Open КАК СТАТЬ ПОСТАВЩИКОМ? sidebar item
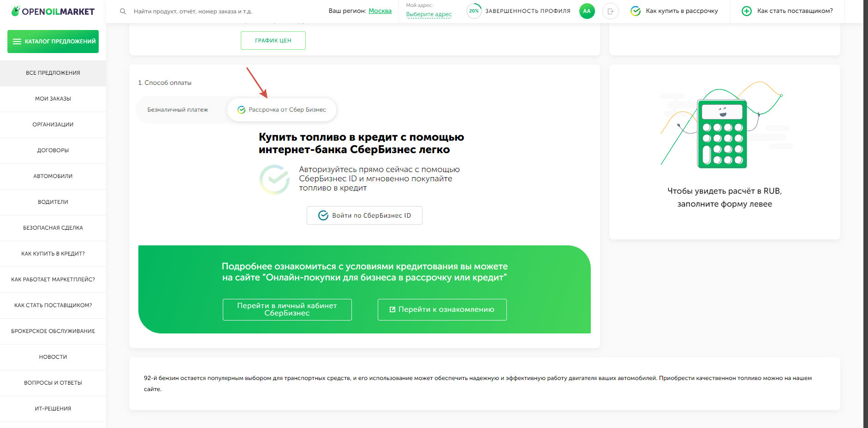This screenshot has height=428, width=868. [53, 305]
